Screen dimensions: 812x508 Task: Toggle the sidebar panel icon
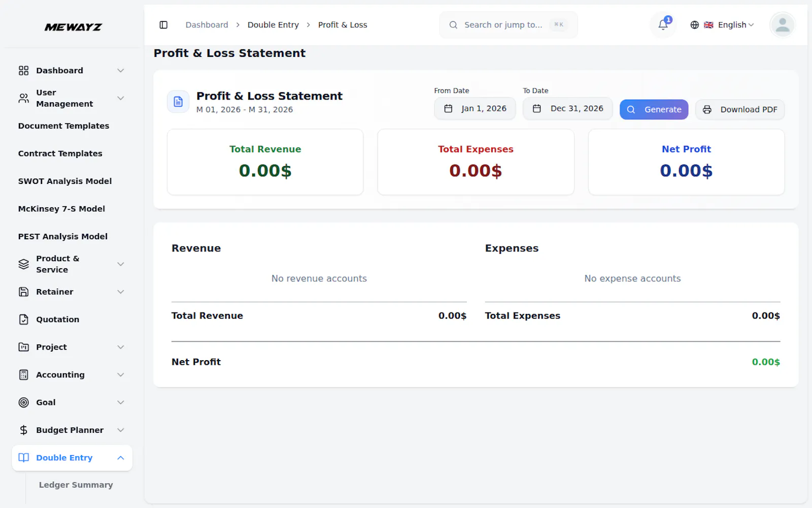tap(163, 25)
